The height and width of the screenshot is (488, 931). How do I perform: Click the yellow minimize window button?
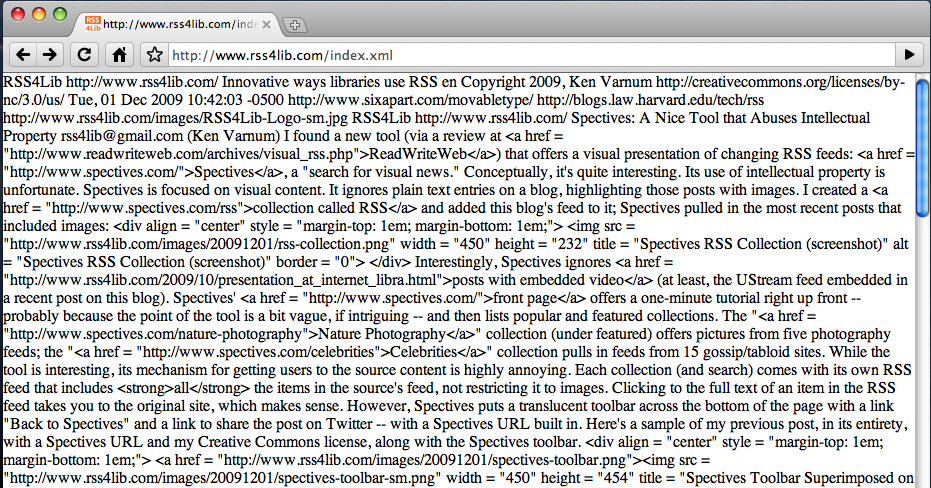39,14
